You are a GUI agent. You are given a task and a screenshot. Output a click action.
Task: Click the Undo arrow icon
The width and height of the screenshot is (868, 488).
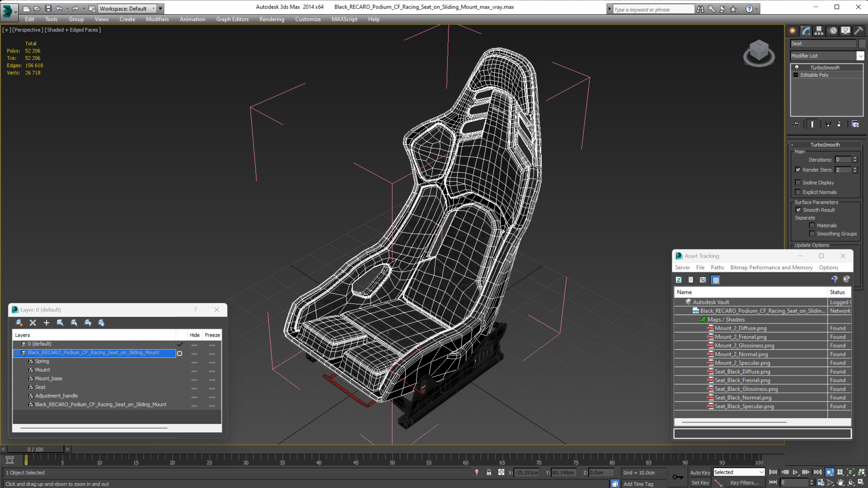(x=59, y=9)
